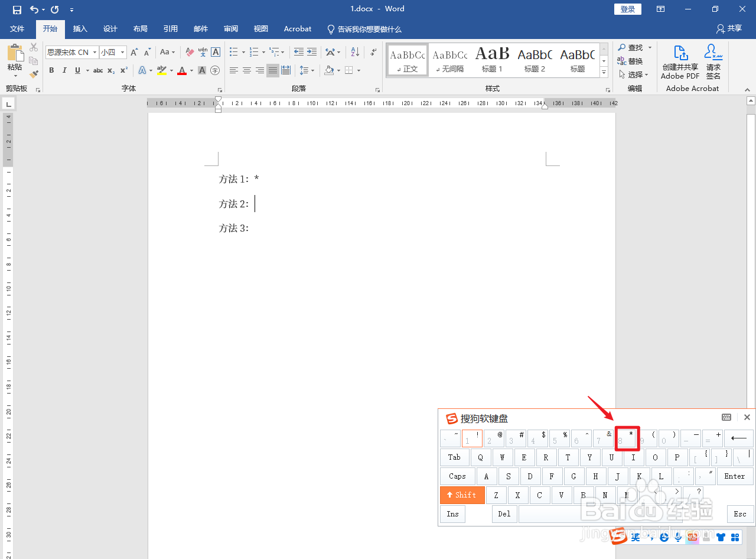Open the borders dropdown arrow
This screenshot has height=559, width=756.
(x=359, y=70)
